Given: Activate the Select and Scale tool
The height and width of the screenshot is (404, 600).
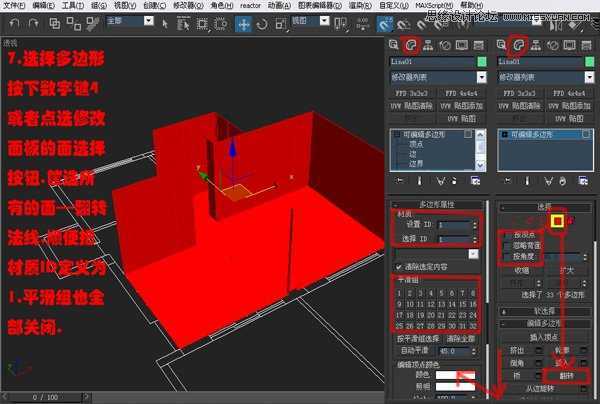Looking at the screenshot, I should click(281, 25).
